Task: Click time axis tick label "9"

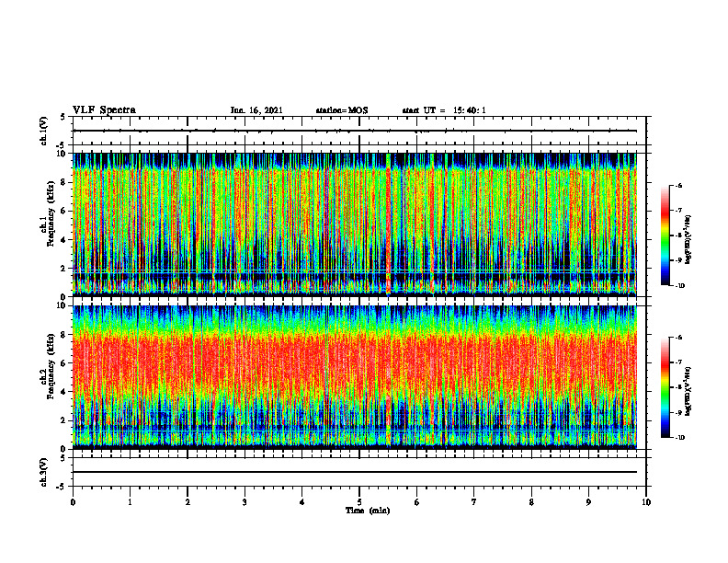Action: click(588, 502)
